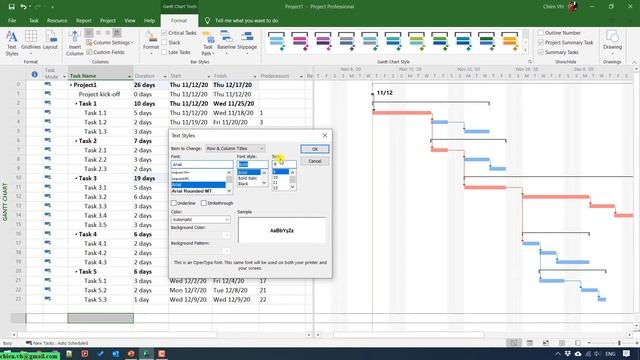640x360 pixels.
Task: Toggle the Critical Tasks checkbox
Action: (164, 33)
